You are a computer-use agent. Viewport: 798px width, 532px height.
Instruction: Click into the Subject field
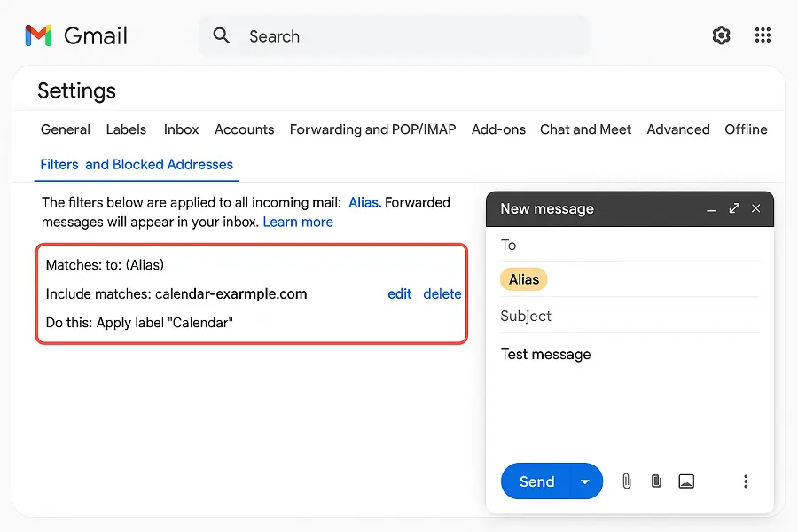pos(630,317)
